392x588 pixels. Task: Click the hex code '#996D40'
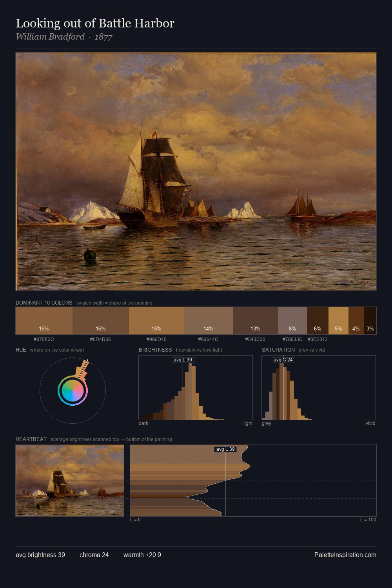point(156,339)
